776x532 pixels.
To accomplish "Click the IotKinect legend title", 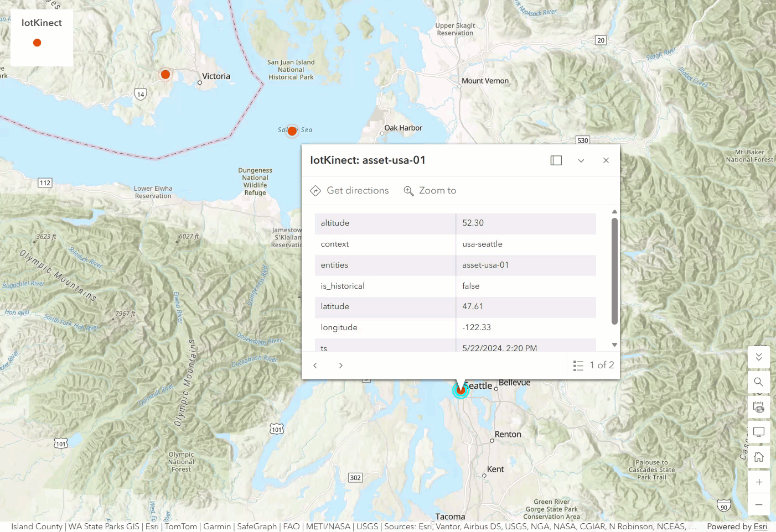I will [x=42, y=23].
